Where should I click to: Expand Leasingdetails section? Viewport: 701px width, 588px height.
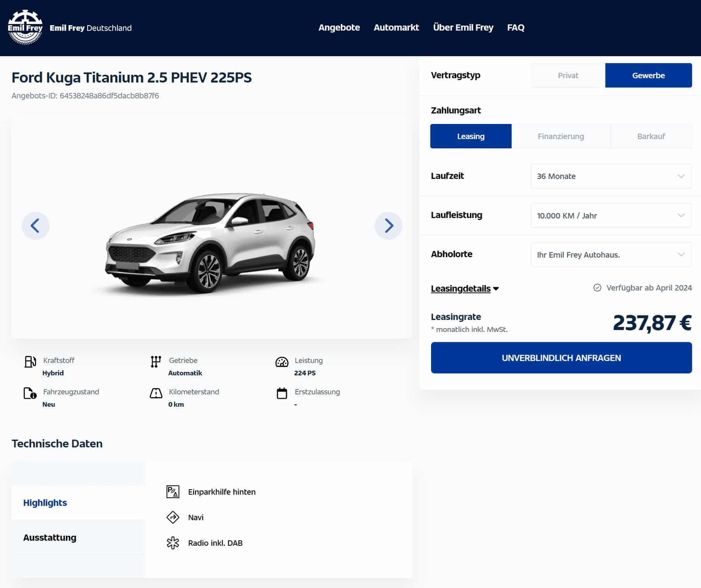click(465, 288)
